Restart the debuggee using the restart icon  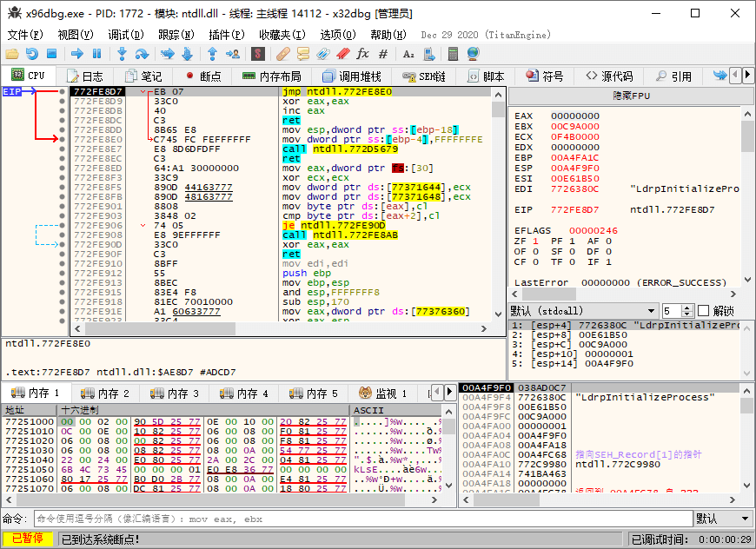[x=30, y=53]
